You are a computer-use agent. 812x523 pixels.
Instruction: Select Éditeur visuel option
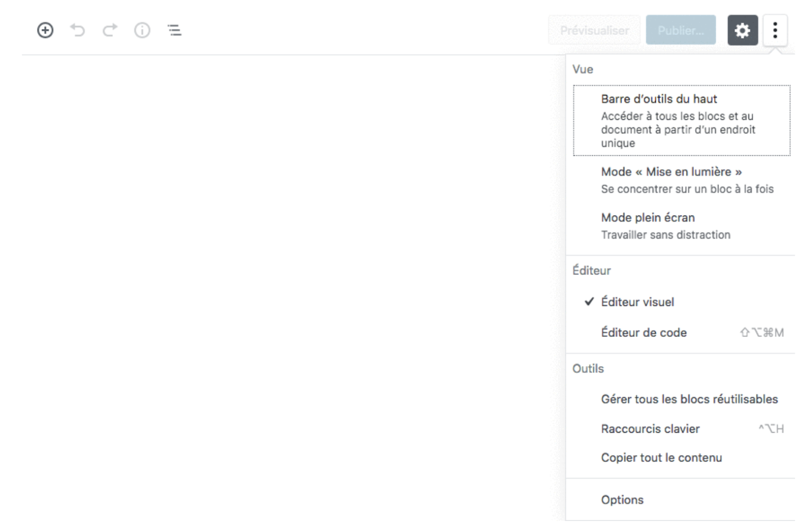[637, 302]
